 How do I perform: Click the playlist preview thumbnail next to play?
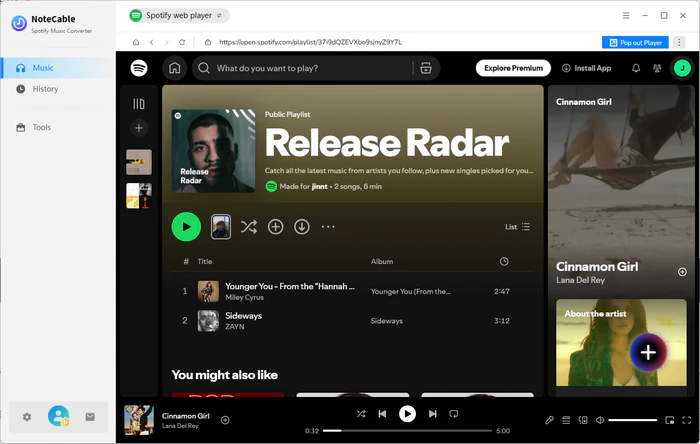pos(221,227)
